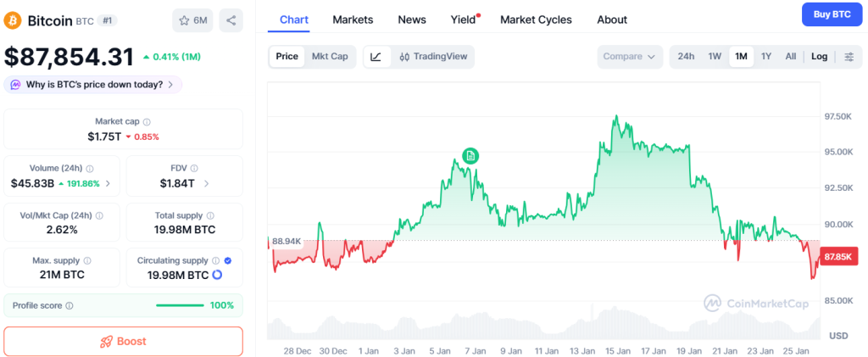Click the Profile score info icon
This screenshot has height=357, width=868.
click(x=70, y=305)
